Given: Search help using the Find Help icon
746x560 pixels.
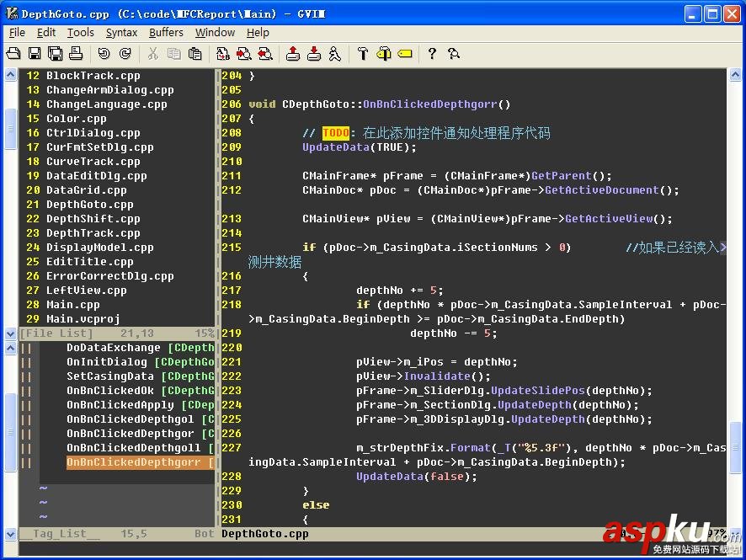Looking at the screenshot, I should point(453,54).
